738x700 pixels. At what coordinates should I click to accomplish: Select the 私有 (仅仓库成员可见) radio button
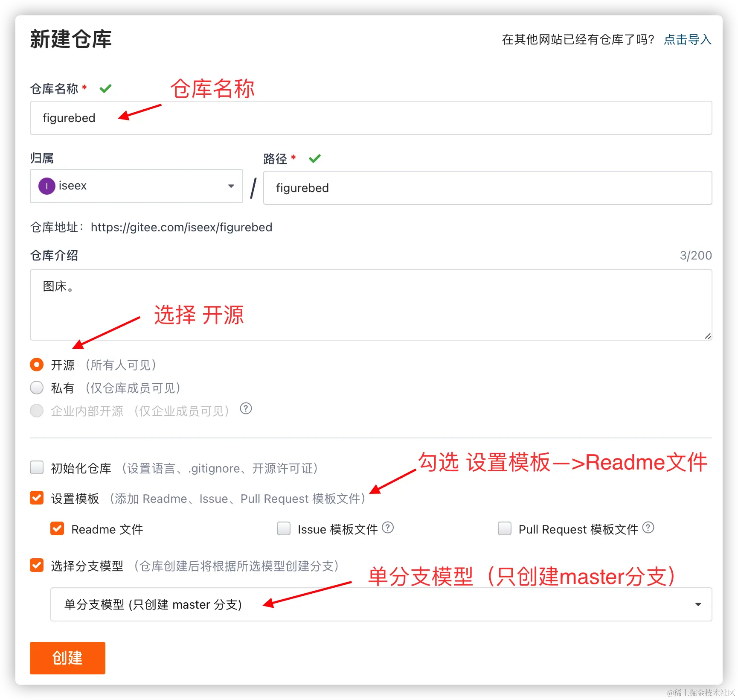pyautogui.click(x=37, y=388)
